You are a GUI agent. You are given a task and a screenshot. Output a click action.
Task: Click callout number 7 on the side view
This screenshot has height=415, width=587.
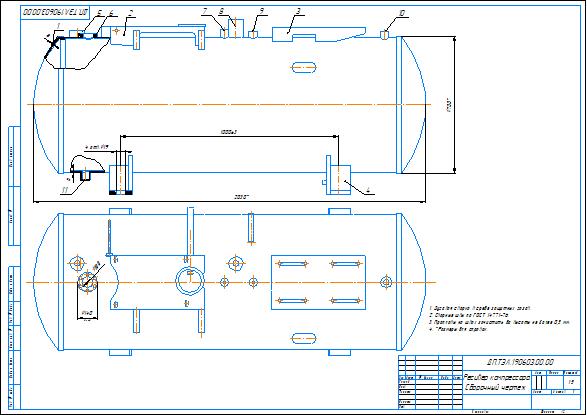[x=204, y=12]
